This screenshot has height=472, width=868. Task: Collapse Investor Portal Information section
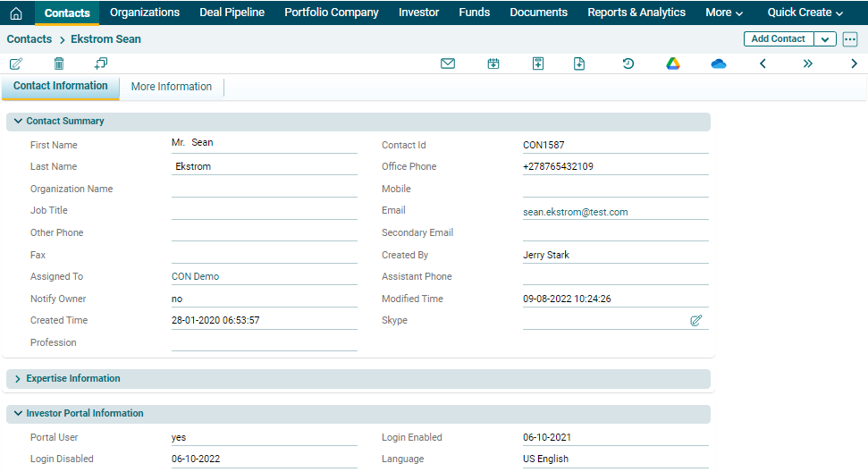click(18, 414)
